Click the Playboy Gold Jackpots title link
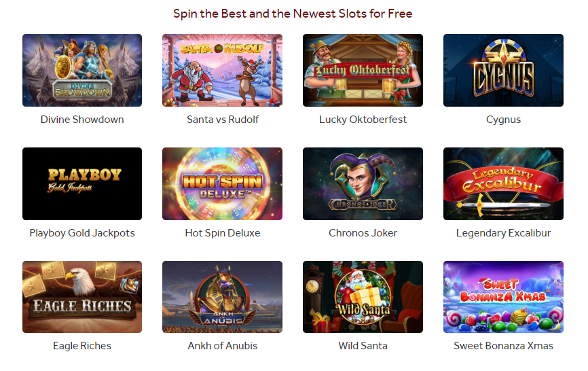 (82, 233)
